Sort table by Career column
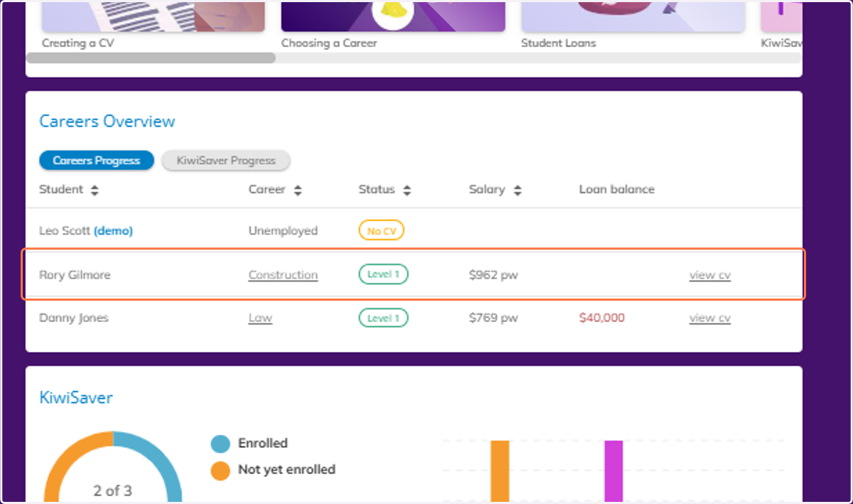This screenshot has width=853, height=504. point(275,190)
